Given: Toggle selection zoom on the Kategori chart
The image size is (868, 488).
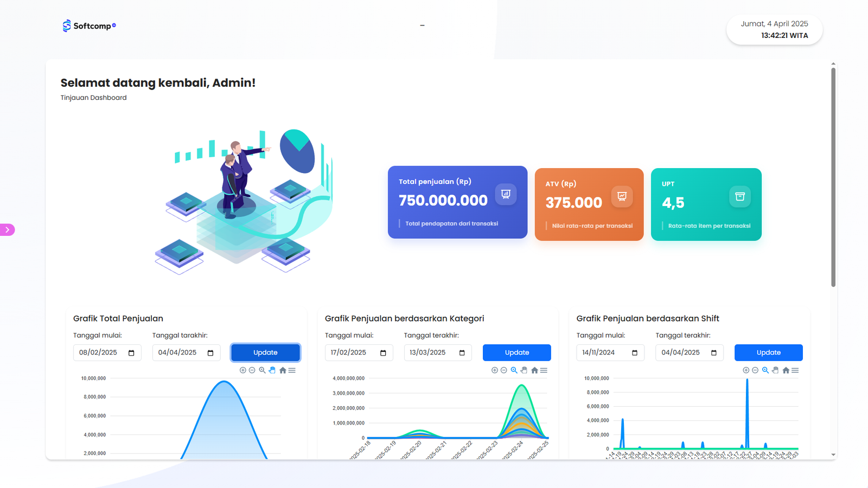Looking at the screenshot, I should pos(514,370).
